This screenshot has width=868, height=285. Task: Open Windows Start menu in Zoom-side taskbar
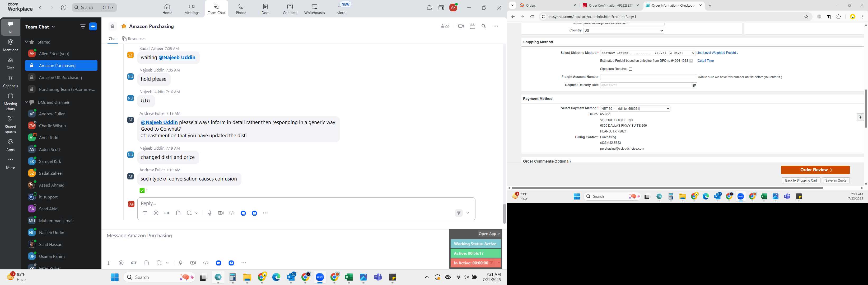click(115, 277)
